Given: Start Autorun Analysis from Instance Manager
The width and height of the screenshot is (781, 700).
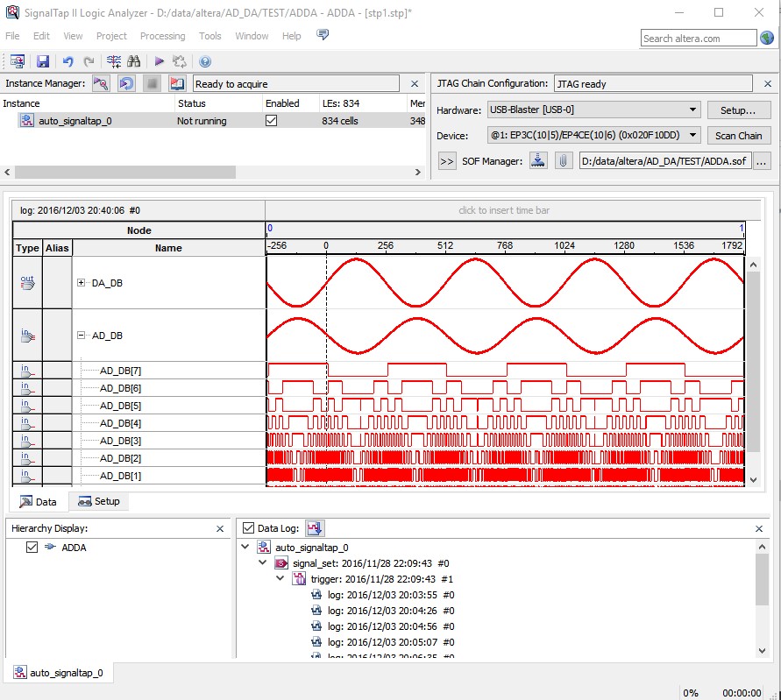Looking at the screenshot, I should click(127, 84).
